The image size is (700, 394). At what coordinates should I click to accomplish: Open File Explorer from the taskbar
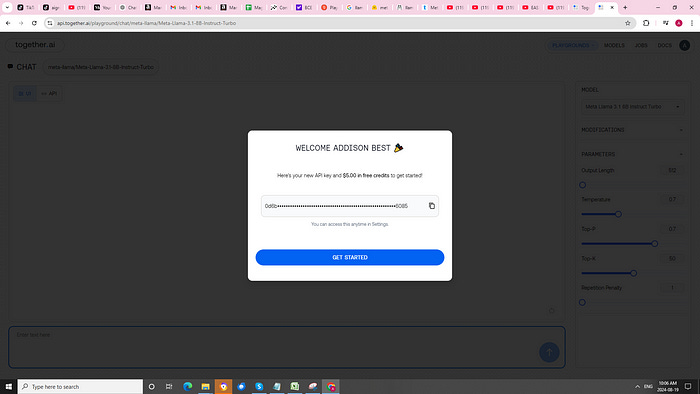coord(205,386)
